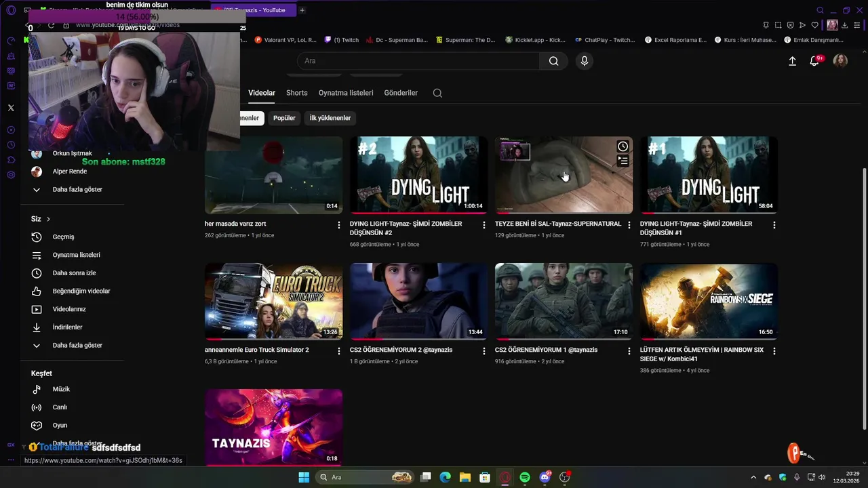This screenshot has height=488, width=868.
Task: Click Watch later clock on TEYZE BENİ thumbnail
Action: [623, 146]
